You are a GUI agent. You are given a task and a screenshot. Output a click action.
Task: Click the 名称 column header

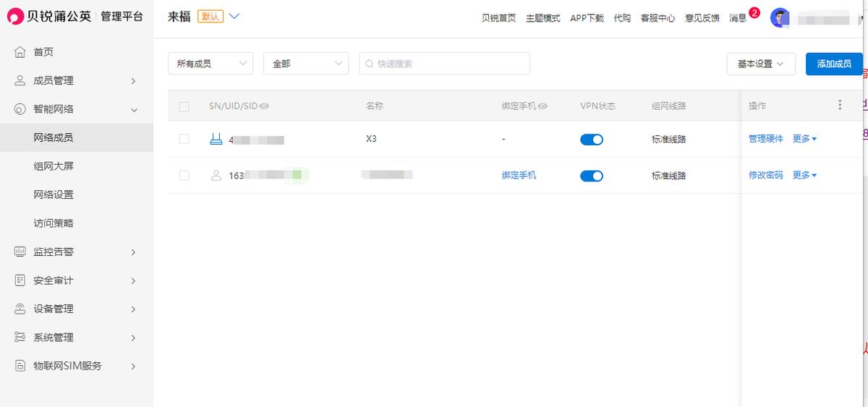(x=375, y=106)
